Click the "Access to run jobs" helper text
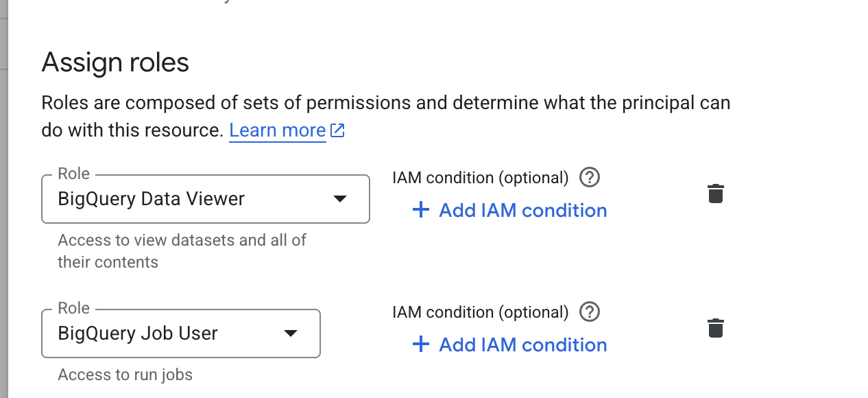 [x=125, y=375]
